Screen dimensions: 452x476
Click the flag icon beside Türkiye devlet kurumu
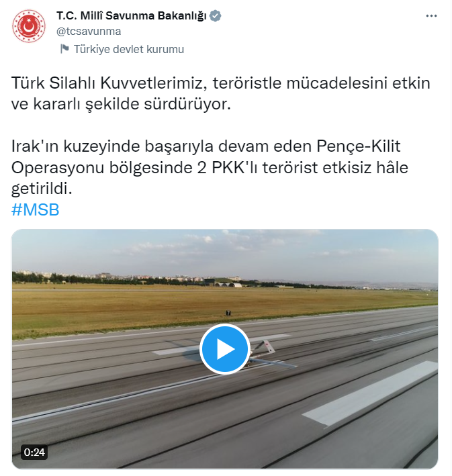click(x=64, y=49)
